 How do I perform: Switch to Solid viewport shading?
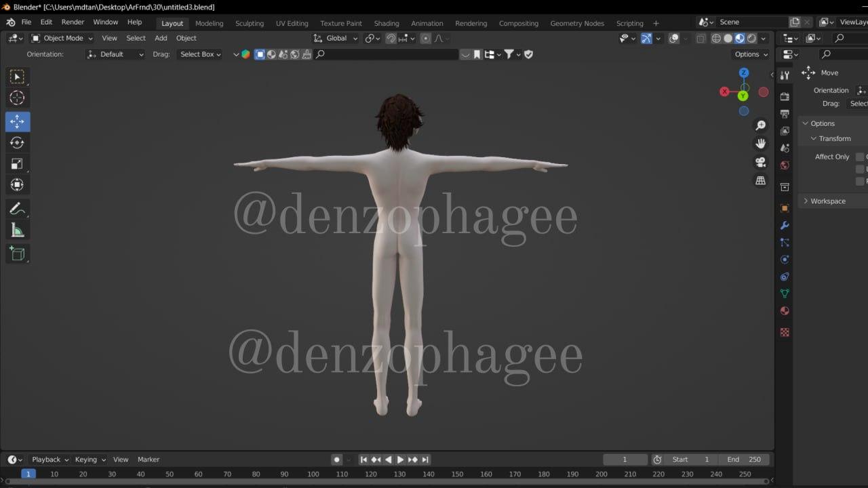click(x=728, y=39)
